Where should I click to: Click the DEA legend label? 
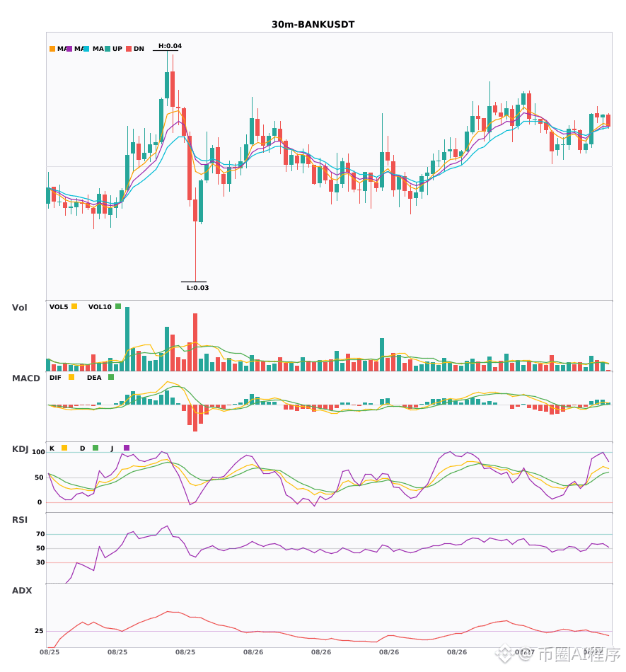[94, 378]
